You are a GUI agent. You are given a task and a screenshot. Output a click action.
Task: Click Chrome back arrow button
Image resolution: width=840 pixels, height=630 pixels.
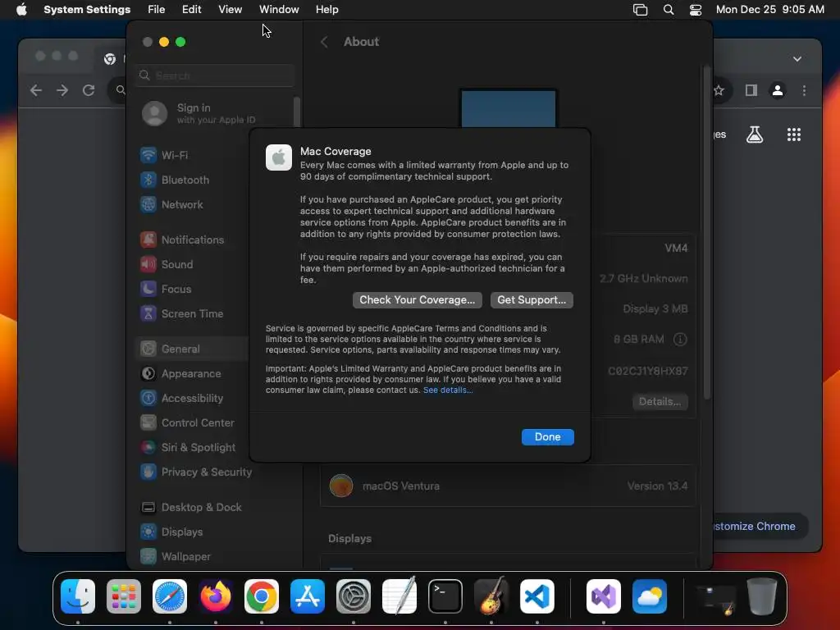click(36, 90)
